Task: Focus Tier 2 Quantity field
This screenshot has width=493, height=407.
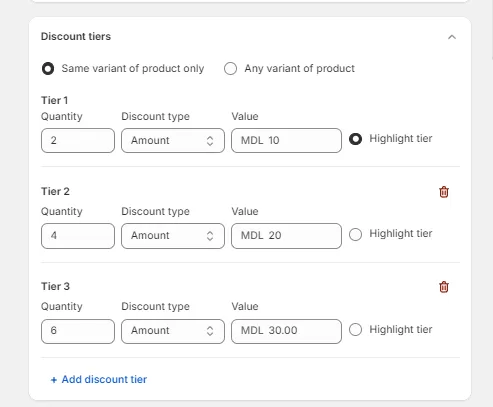Action: [x=78, y=236]
